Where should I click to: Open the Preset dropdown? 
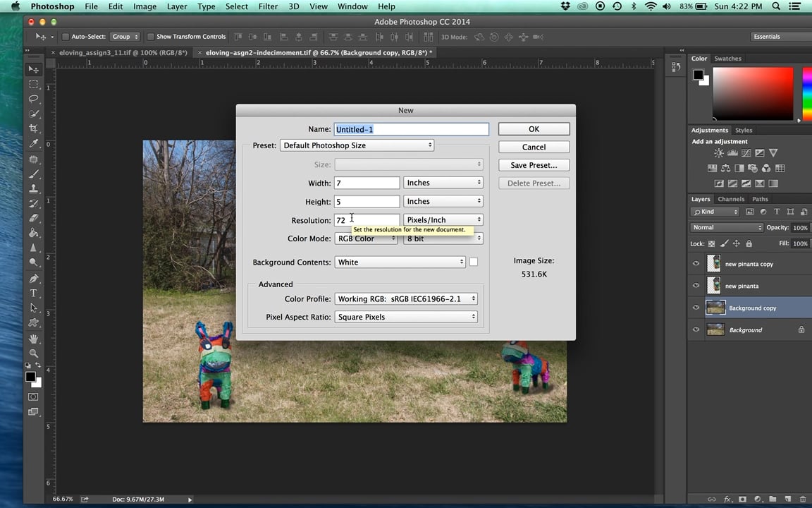[357, 145]
